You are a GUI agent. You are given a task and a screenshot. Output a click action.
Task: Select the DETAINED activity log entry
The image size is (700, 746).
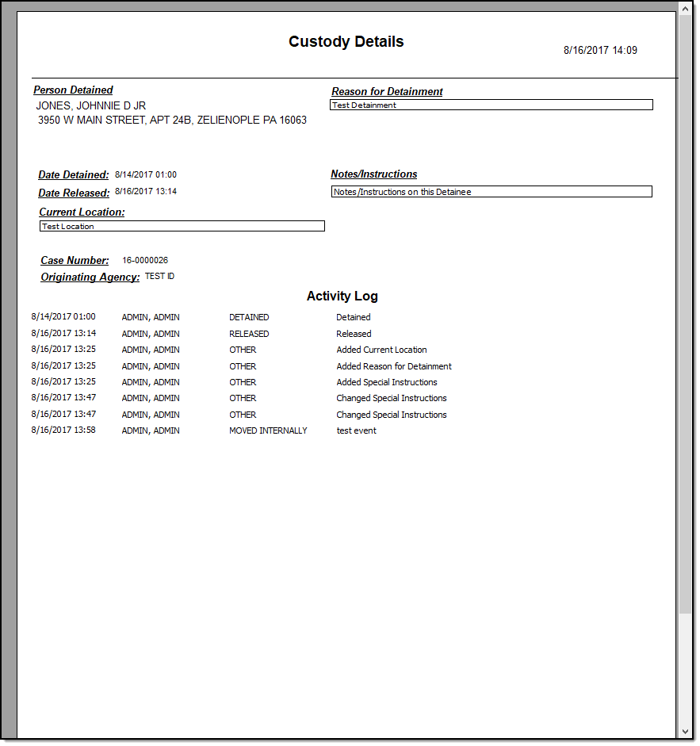pyautogui.click(x=249, y=317)
